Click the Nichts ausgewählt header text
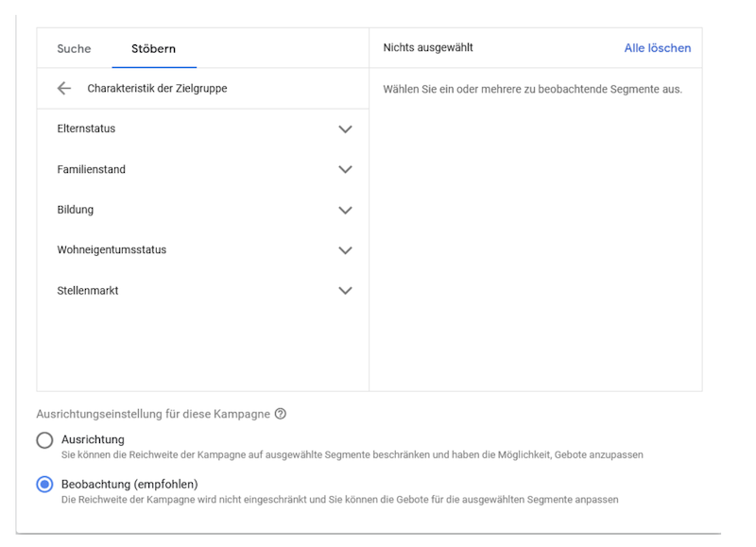This screenshot has height=547, width=756. click(428, 47)
